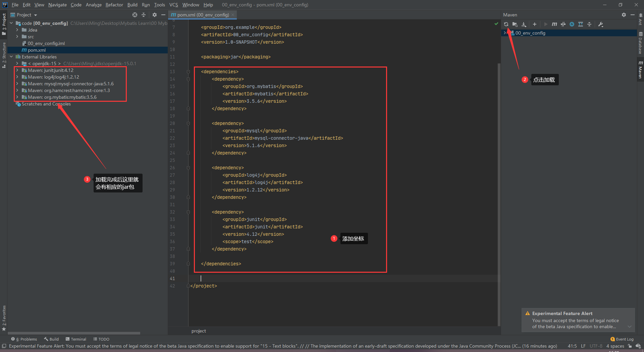Hide the Maven tool window
644x352 pixels.
tap(633, 15)
